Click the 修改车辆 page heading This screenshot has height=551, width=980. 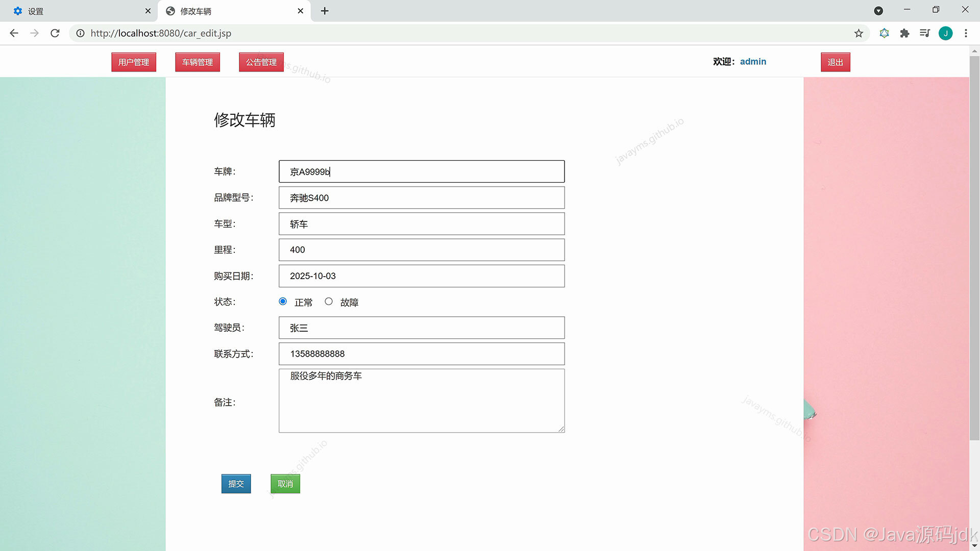point(244,120)
